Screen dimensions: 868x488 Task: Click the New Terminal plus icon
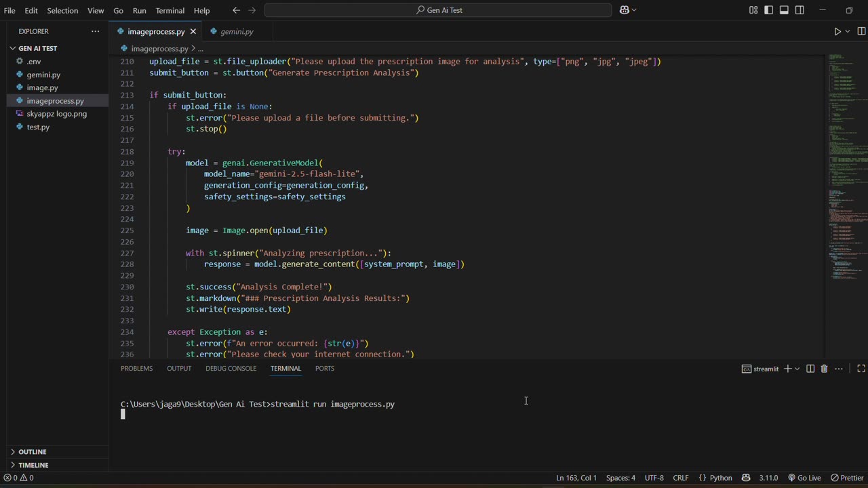pos(788,369)
